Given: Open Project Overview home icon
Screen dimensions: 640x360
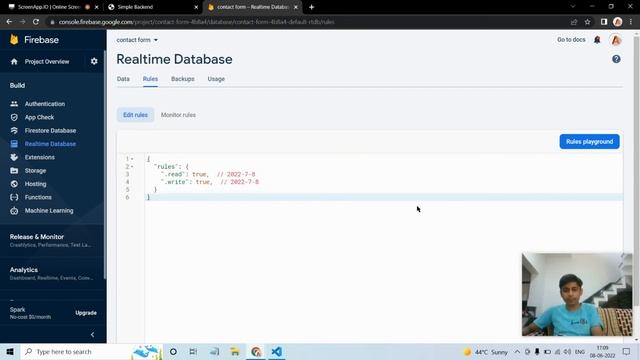Looking at the screenshot, I should click(14, 62).
